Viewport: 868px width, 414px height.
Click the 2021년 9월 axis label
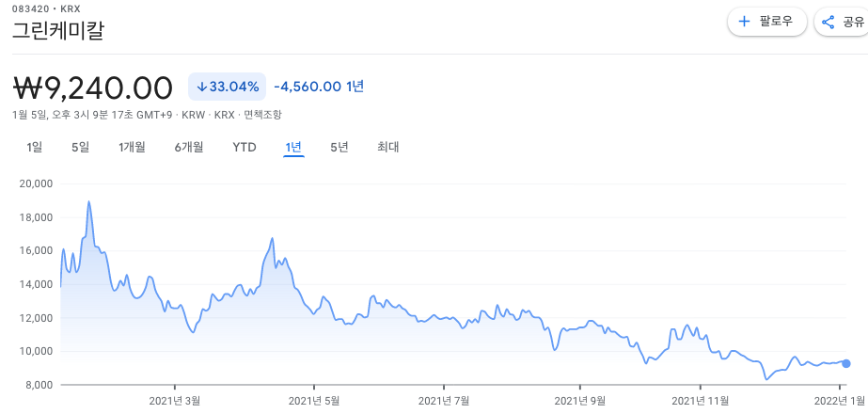pos(579,401)
